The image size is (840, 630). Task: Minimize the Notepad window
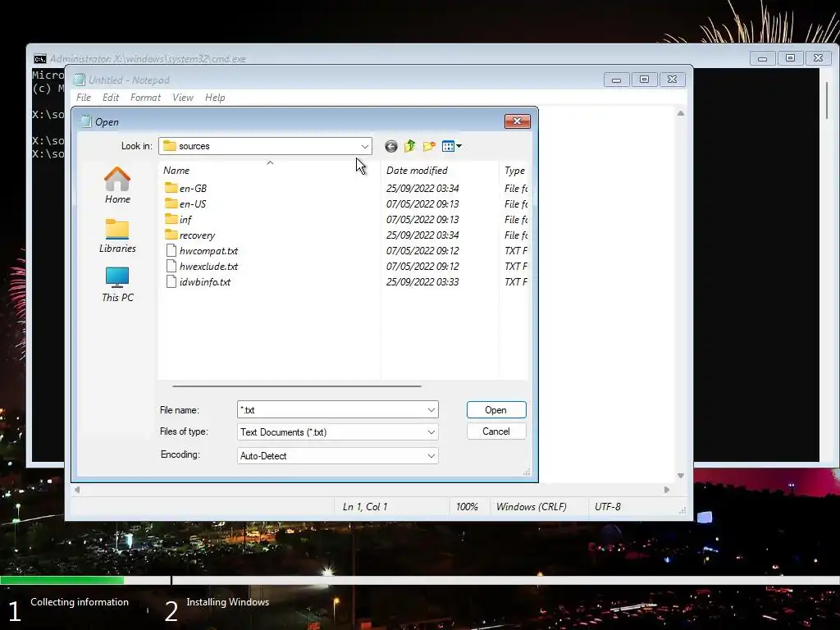pos(617,80)
